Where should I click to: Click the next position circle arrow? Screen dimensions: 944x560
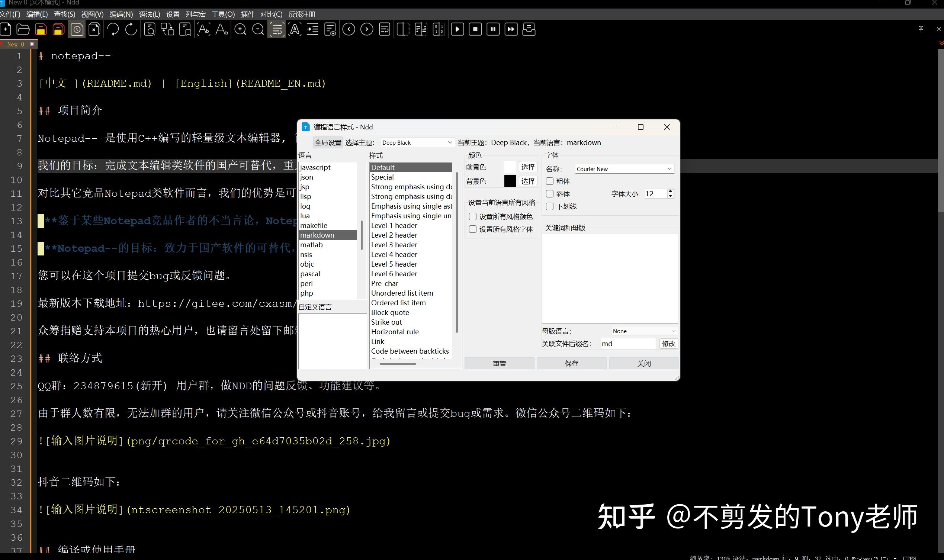click(367, 29)
